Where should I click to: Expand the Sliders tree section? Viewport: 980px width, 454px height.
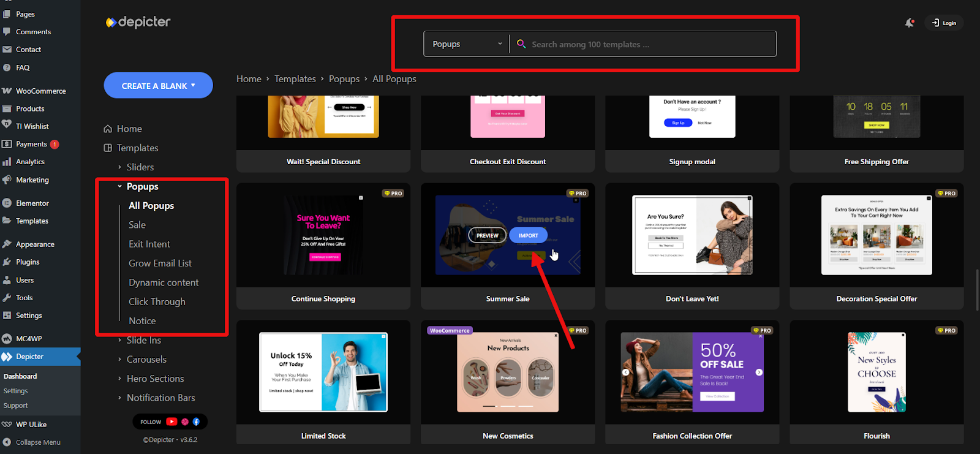pyautogui.click(x=120, y=167)
